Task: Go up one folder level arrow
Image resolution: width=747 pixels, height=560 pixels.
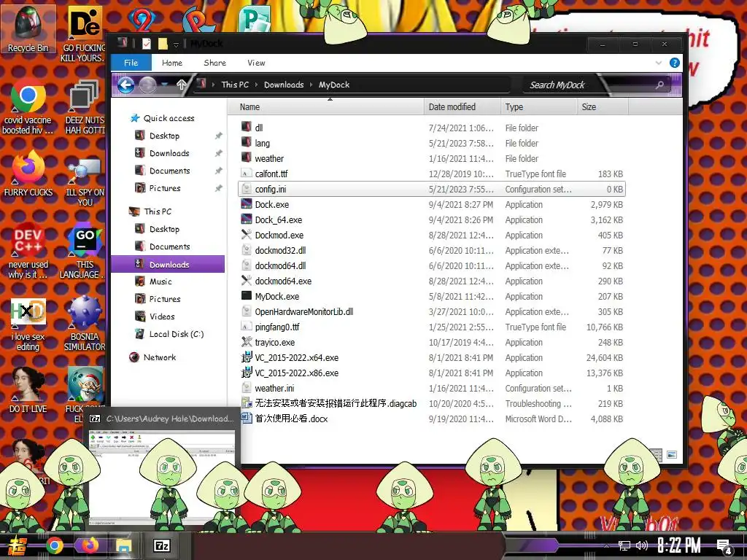Action: (181, 85)
